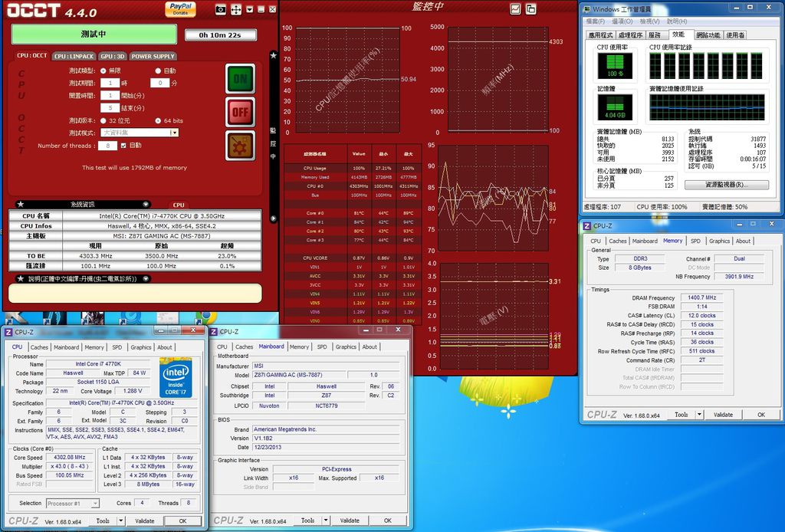Click the Memory Used row in the monitoring table
This screenshot has height=532, width=785.
click(353, 177)
